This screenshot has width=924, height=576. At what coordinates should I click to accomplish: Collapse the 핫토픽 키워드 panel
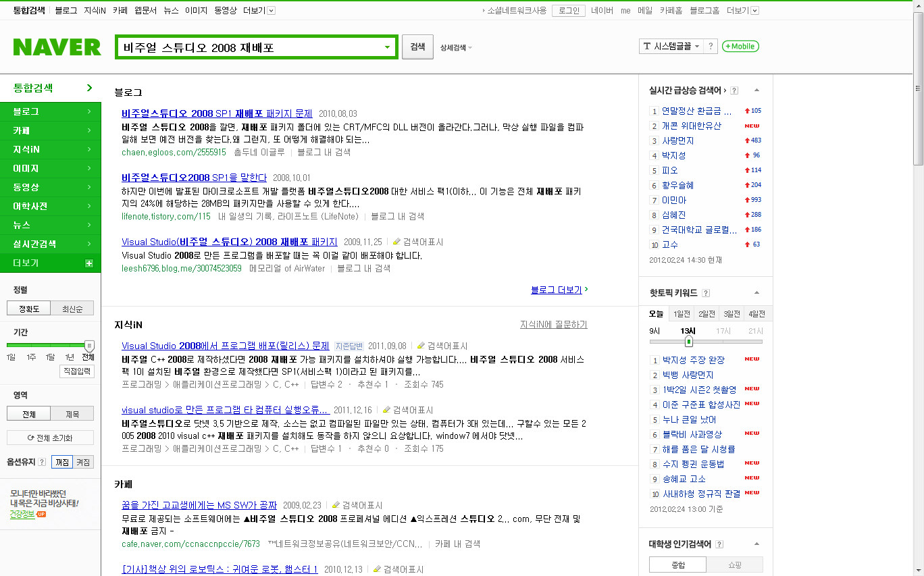[756, 293]
